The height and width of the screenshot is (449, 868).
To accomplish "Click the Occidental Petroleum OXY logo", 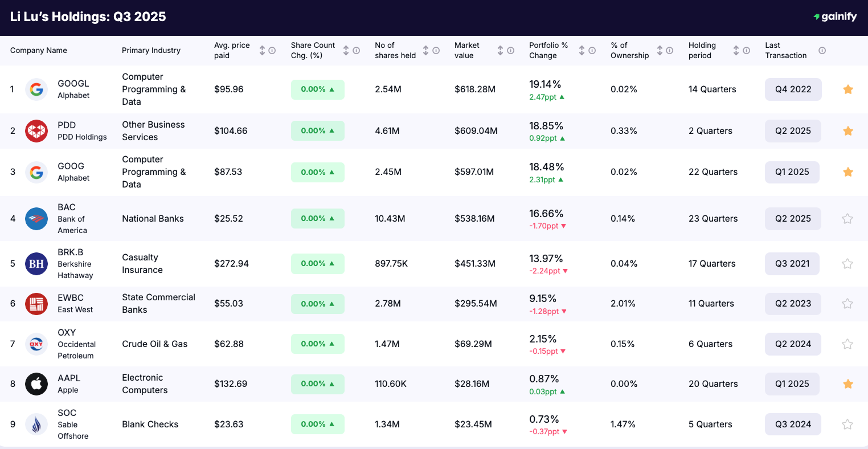I will (36, 344).
